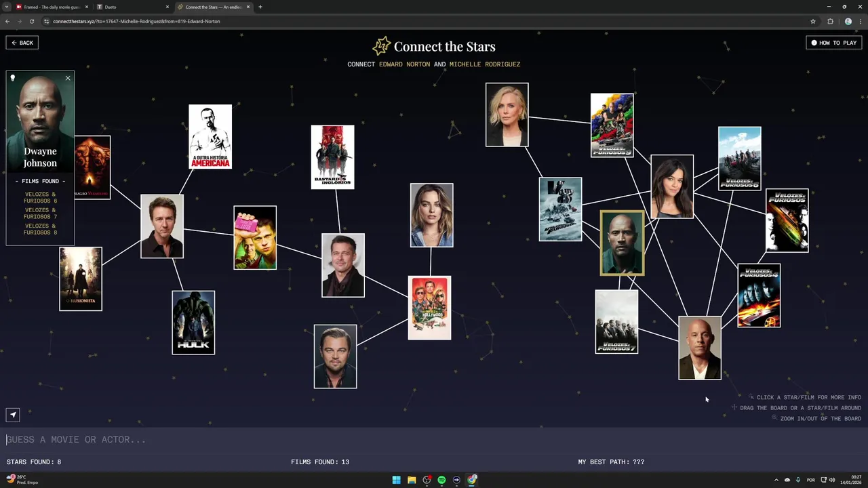Open Once Upon a Time in Hollywood poster

click(429, 308)
